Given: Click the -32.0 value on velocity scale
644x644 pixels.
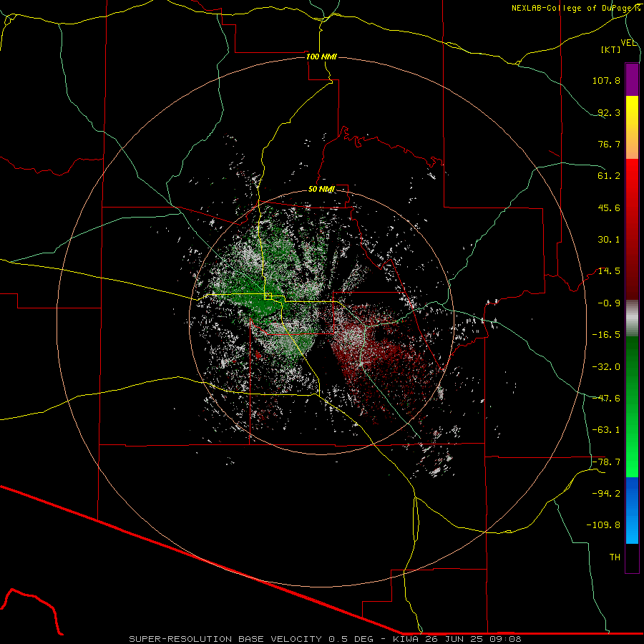Looking at the screenshot, I should point(606,367).
